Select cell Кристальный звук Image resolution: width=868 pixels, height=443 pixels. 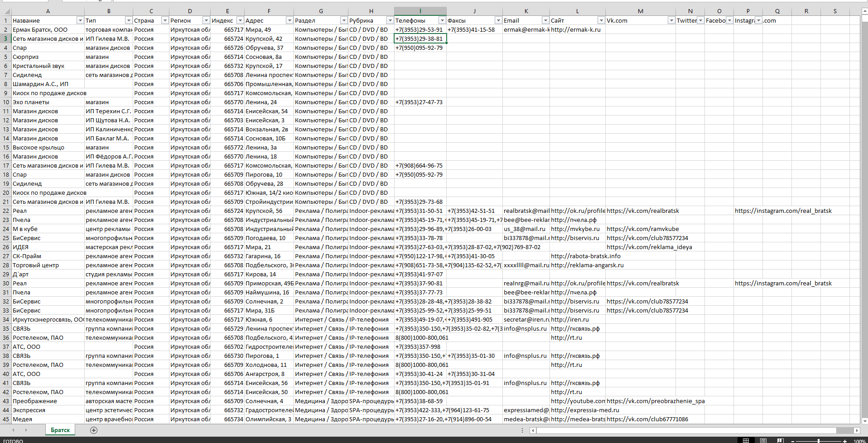point(48,66)
